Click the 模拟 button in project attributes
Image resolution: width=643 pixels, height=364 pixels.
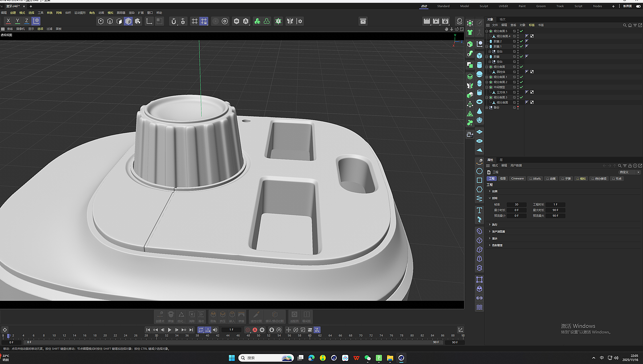click(x=581, y=179)
